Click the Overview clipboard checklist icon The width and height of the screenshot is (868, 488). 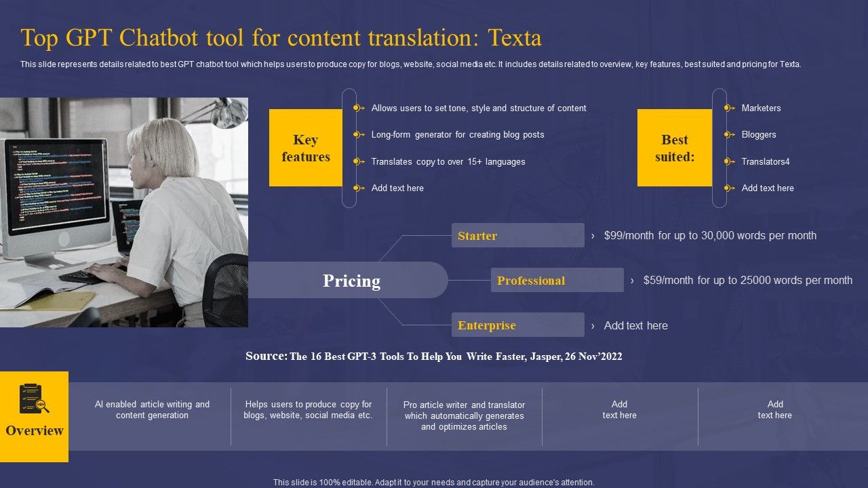34,399
